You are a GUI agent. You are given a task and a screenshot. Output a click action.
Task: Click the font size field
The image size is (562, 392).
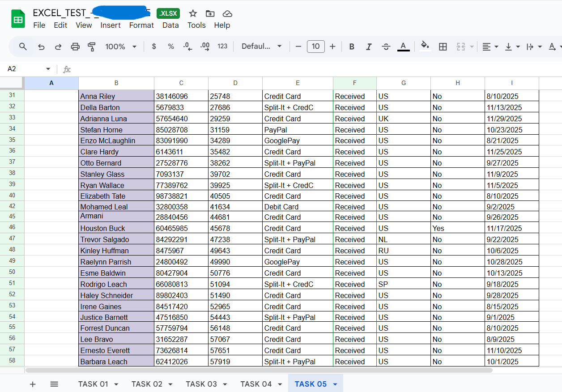pyautogui.click(x=315, y=47)
